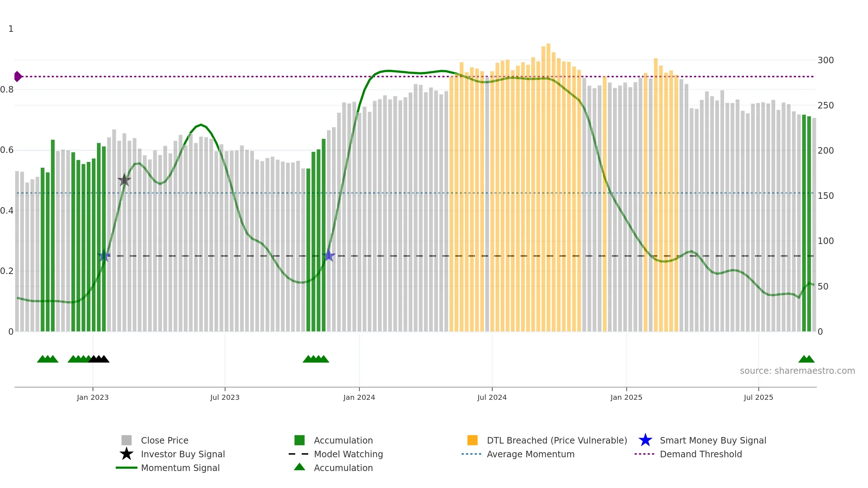Toggle Model Watching legend entry
Image resolution: width=868 pixels, height=488 pixels.
(336, 454)
